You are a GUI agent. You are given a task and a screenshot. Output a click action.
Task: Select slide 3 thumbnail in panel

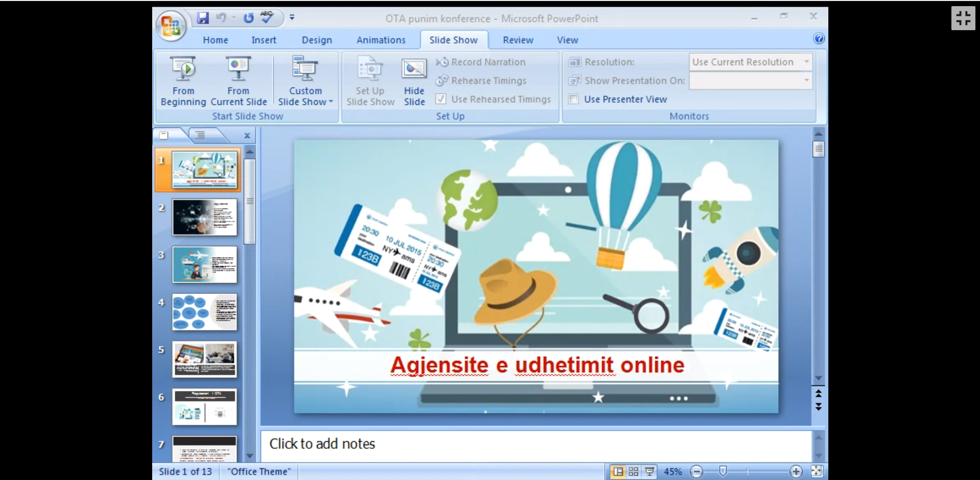(x=204, y=265)
